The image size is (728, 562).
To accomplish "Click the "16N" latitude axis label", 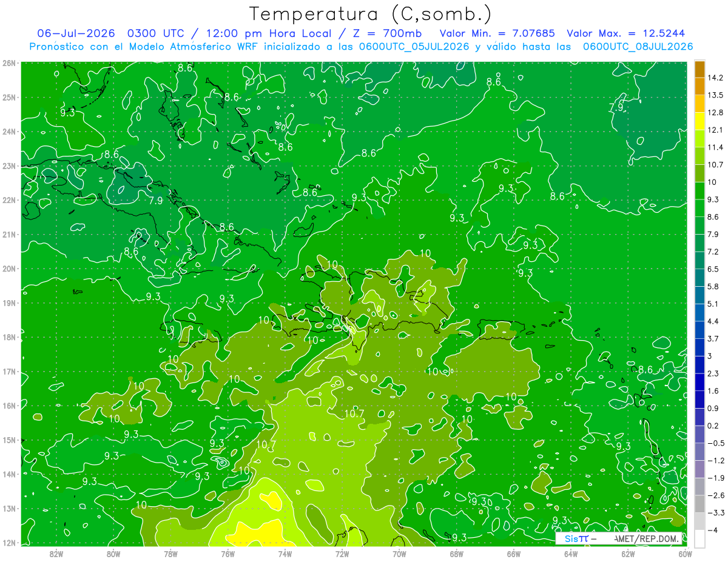I will pos(8,406).
